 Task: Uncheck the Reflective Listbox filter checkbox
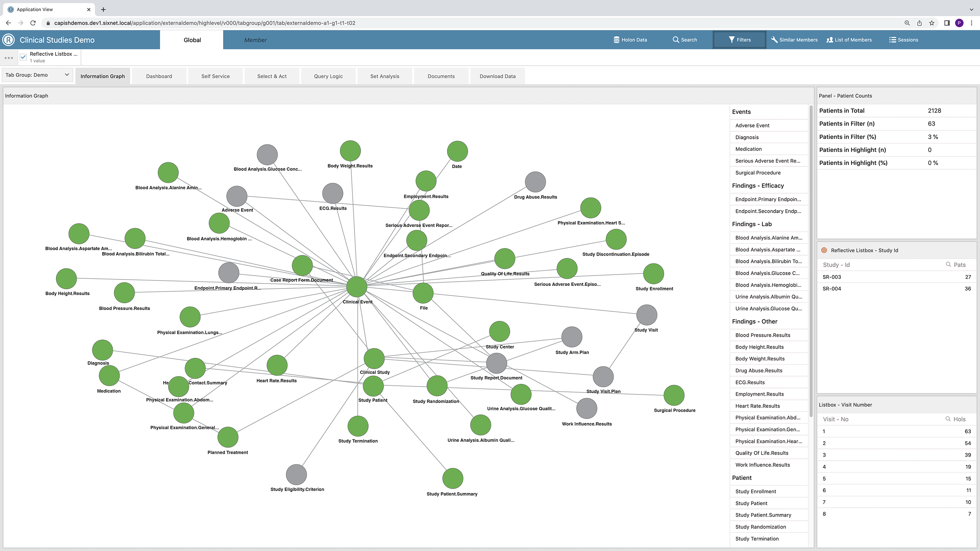(23, 57)
